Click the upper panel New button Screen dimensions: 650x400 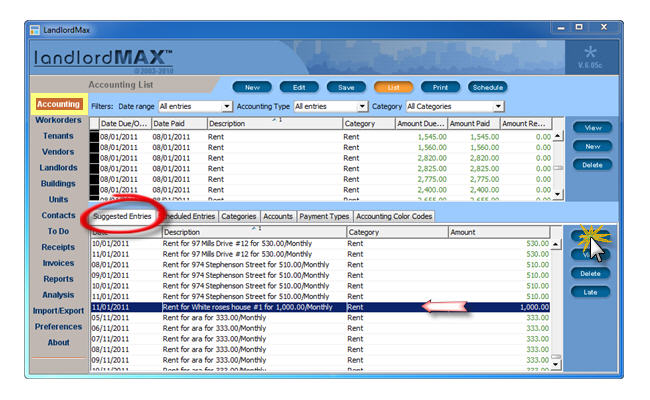(592, 146)
